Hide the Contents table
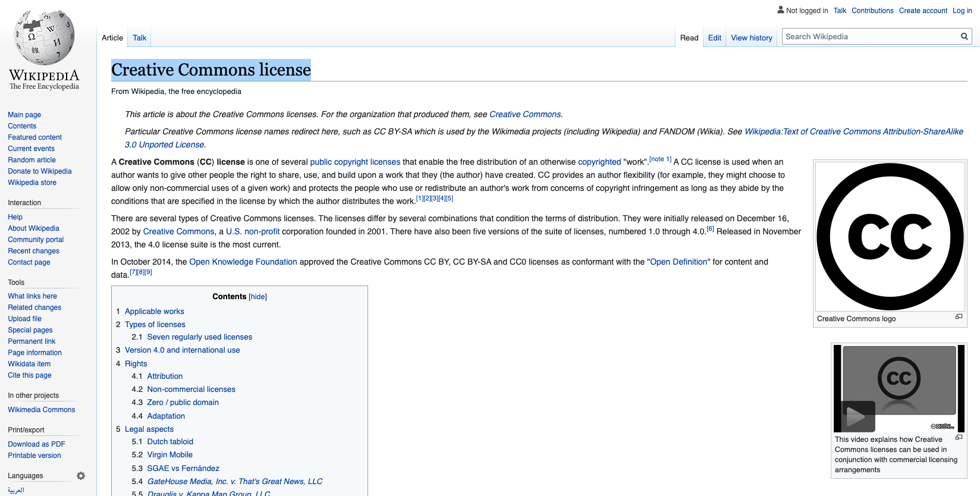The width and height of the screenshot is (980, 496). [257, 297]
